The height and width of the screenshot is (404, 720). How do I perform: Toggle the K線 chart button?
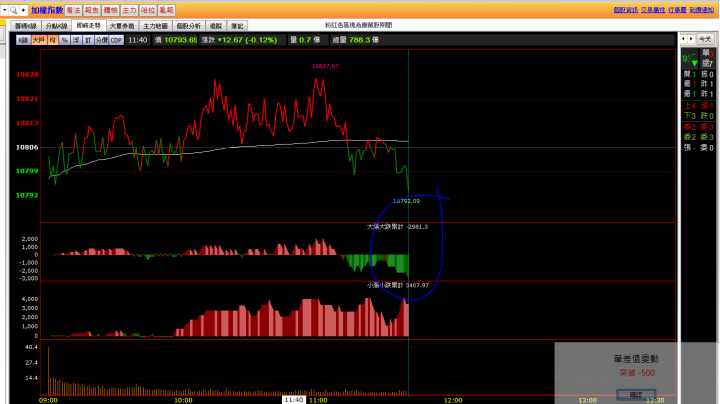tap(23, 40)
